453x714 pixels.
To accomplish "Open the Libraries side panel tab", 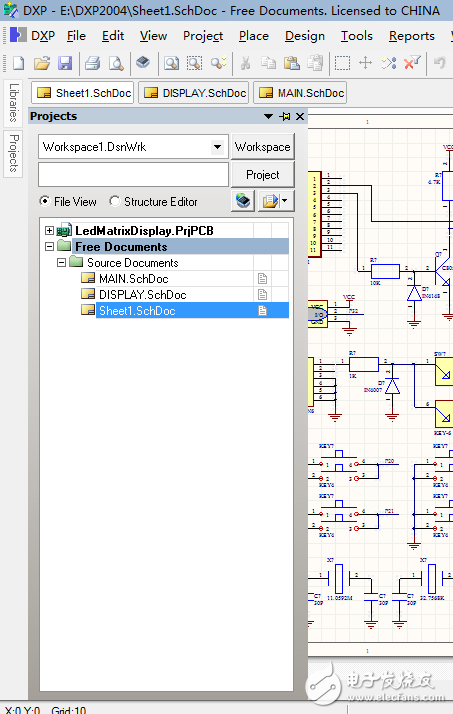I will tap(13, 103).
